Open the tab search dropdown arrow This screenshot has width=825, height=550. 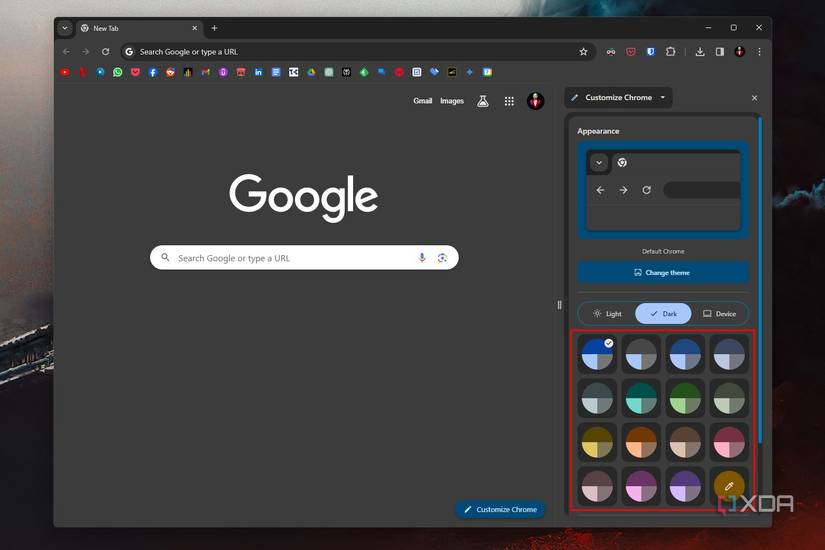pos(65,28)
